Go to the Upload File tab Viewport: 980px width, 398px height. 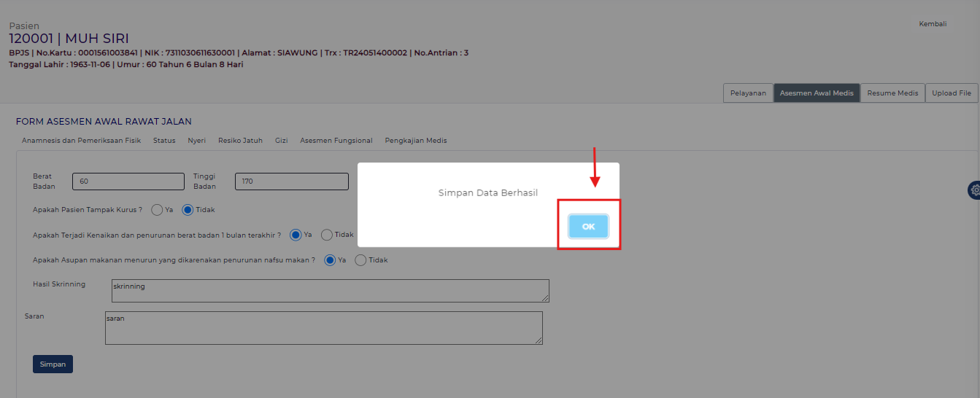[x=951, y=93]
